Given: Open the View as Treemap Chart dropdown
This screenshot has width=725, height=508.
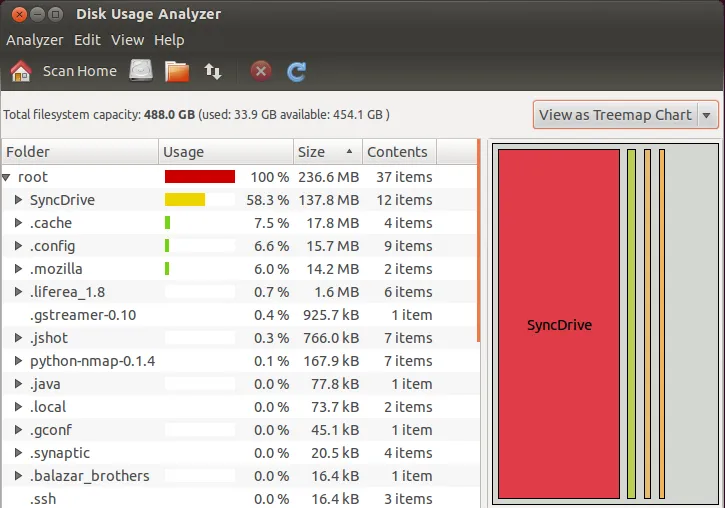Looking at the screenshot, I should [x=625, y=115].
